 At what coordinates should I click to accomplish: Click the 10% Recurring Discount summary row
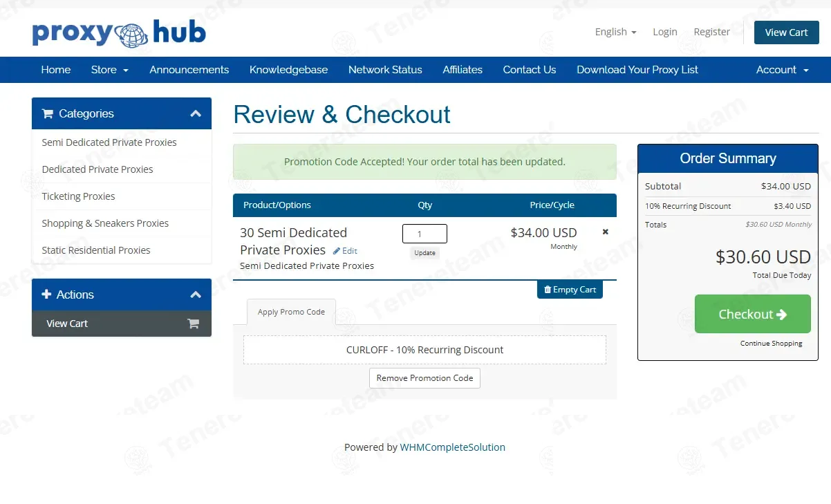point(728,206)
